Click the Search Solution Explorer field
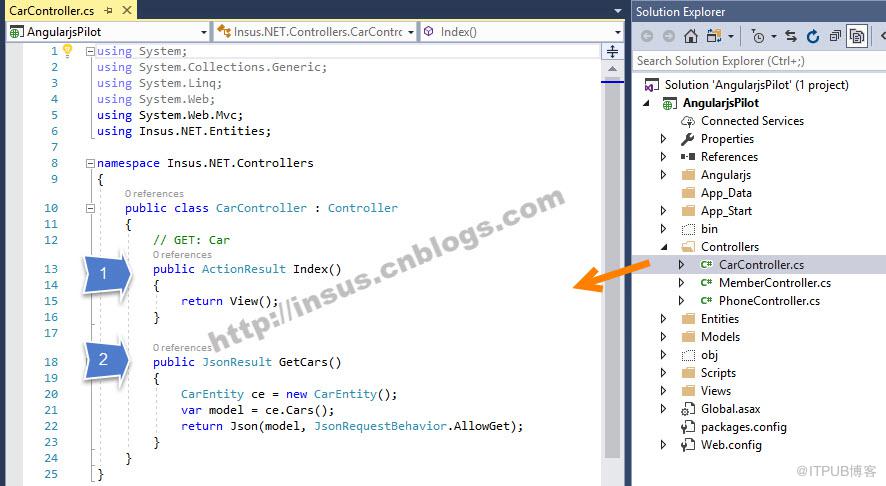The width and height of the screenshot is (886, 486). [758, 61]
